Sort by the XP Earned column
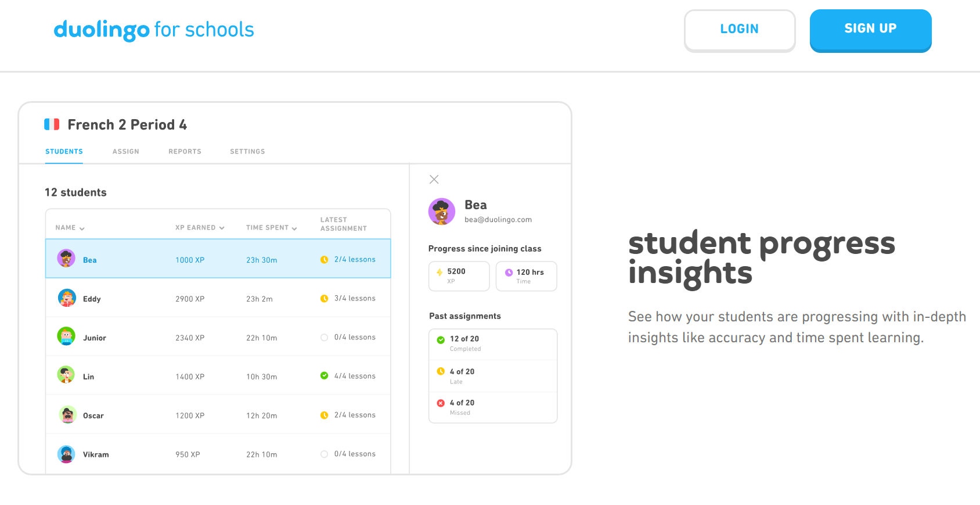 (x=199, y=228)
